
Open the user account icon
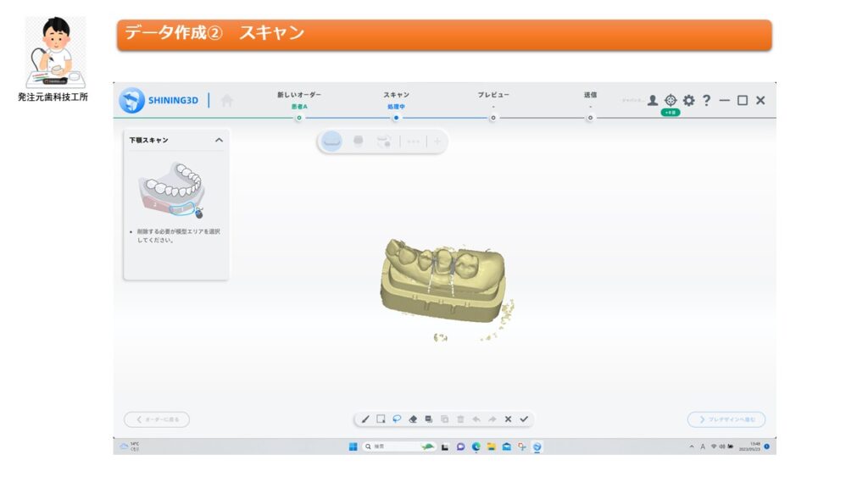click(x=653, y=100)
